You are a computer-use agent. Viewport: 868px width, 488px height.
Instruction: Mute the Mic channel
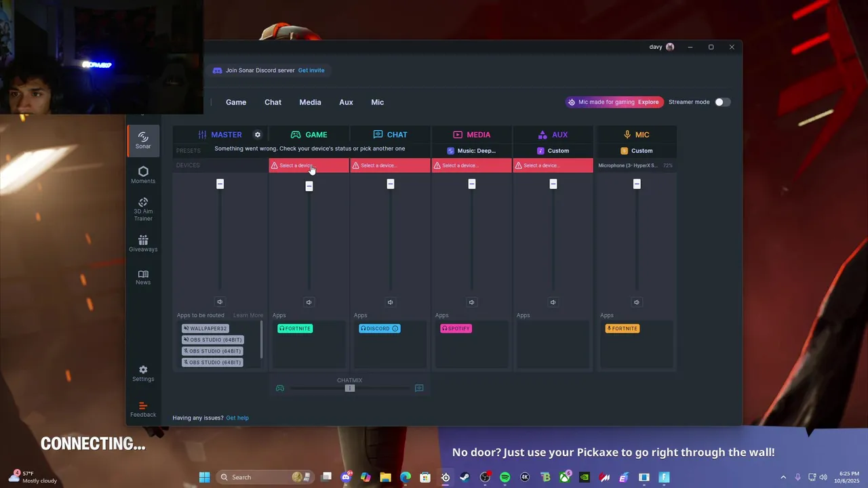636,302
